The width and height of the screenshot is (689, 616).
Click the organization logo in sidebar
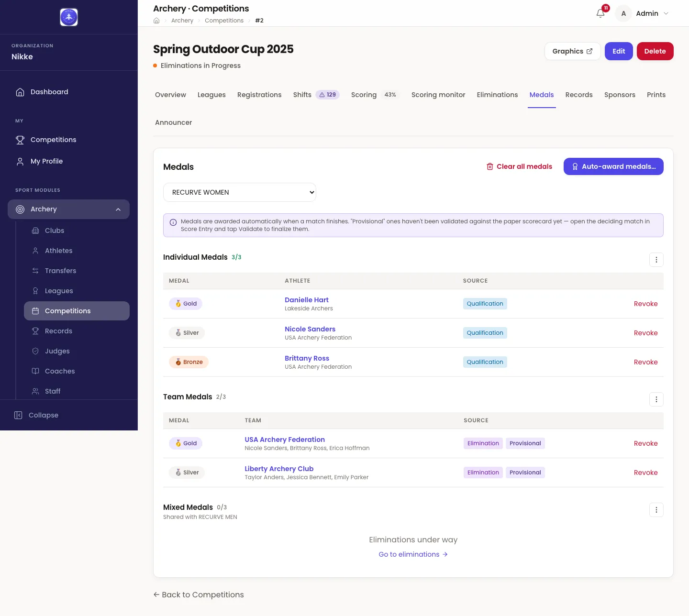click(x=69, y=17)
